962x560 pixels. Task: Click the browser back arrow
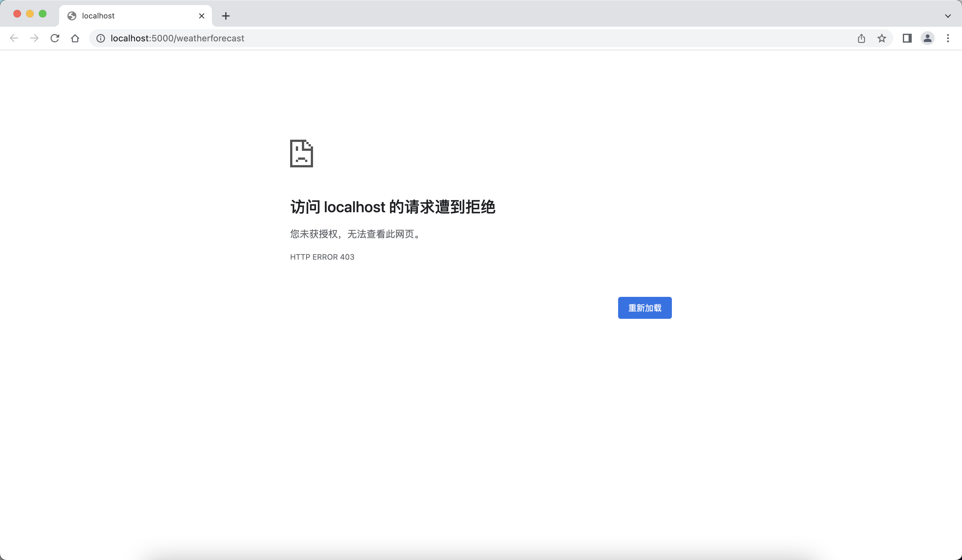click(x=14, y=38)
